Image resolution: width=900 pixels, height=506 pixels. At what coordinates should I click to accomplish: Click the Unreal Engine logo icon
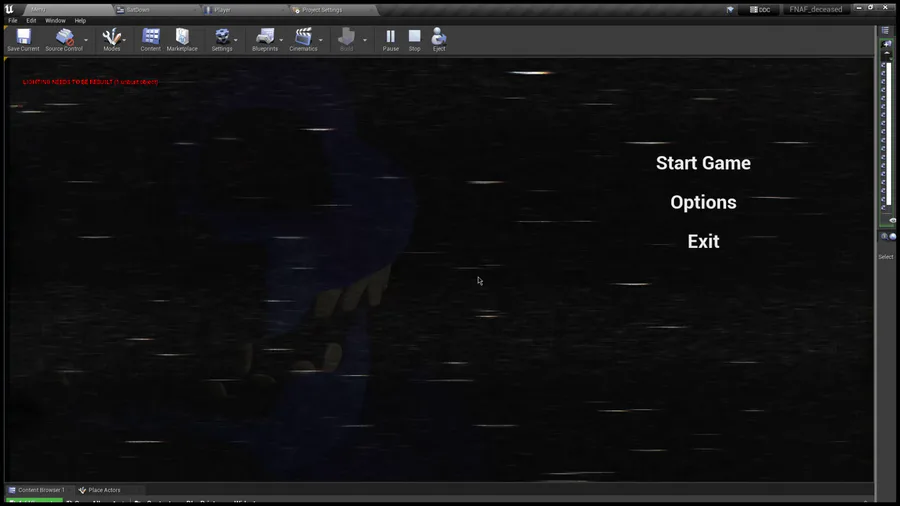(x=9, y=9)
